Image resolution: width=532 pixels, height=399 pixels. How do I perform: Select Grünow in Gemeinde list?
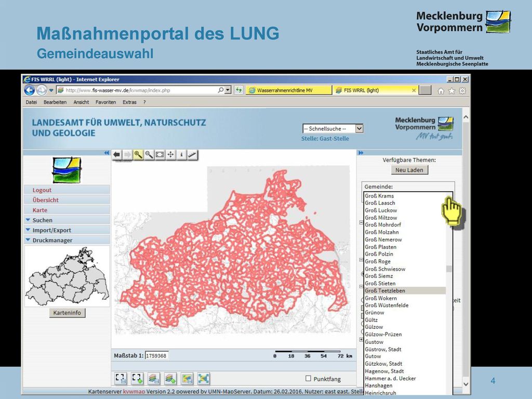pos(405,312)
